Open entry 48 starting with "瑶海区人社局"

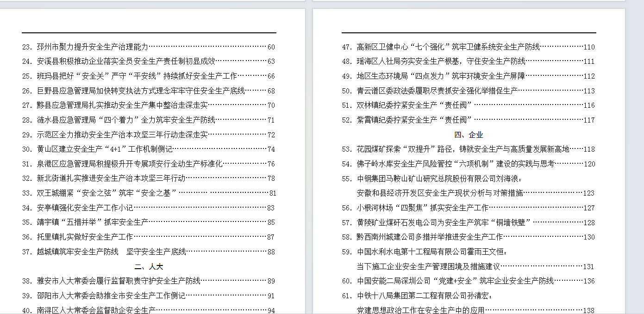point(469,62)
